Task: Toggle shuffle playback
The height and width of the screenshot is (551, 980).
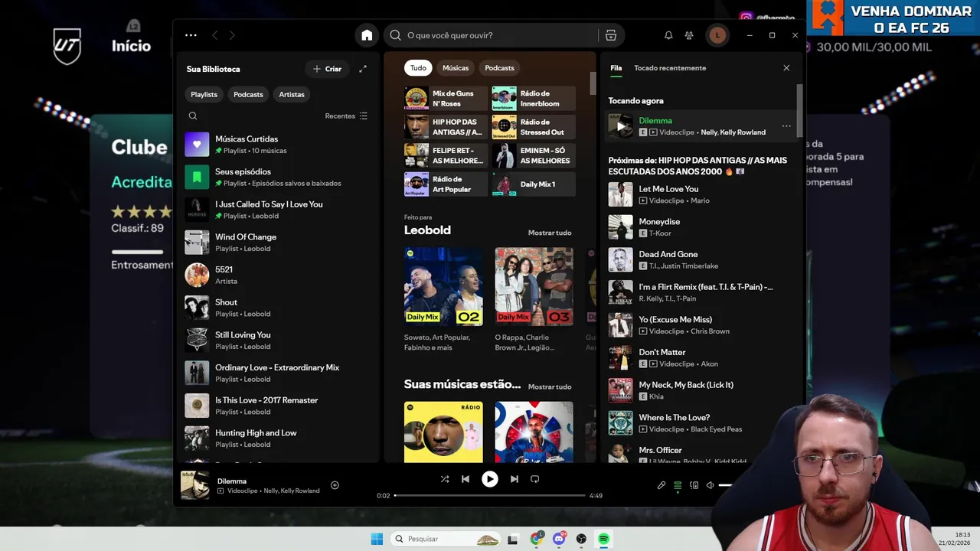Action: pos(445,479)
